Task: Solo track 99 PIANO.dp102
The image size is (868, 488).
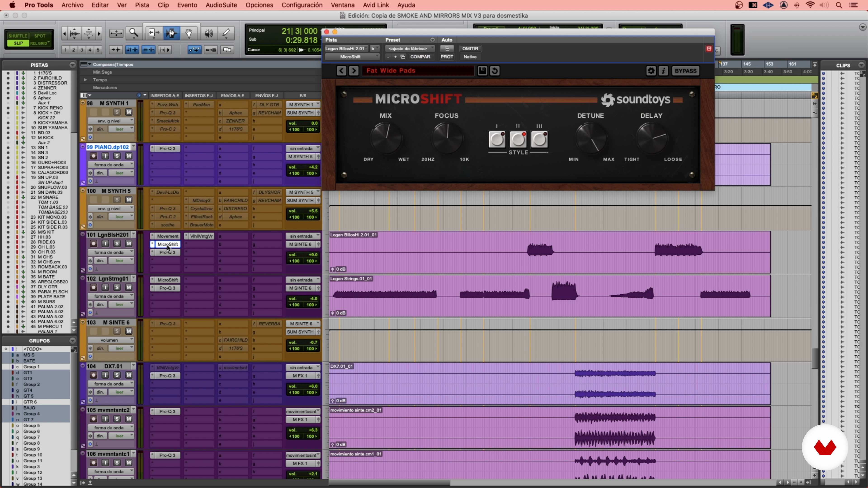Action: 117,156
